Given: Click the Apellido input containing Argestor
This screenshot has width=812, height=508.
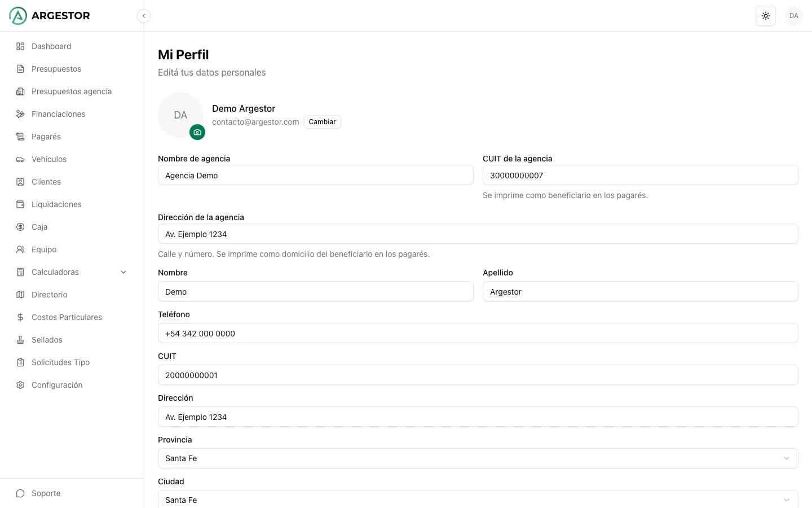Looking at the screenshot, I should [x=641, y=291].
